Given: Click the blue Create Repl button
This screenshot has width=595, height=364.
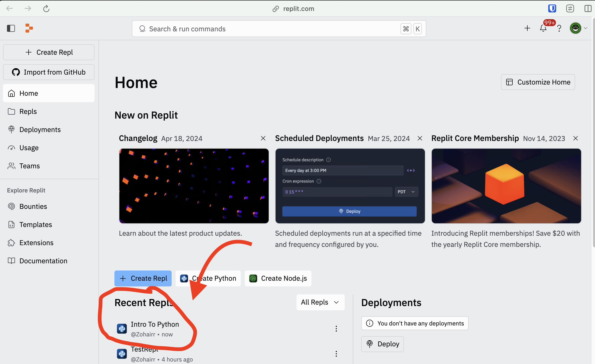Looking at the screenshot, I should 143,278.
